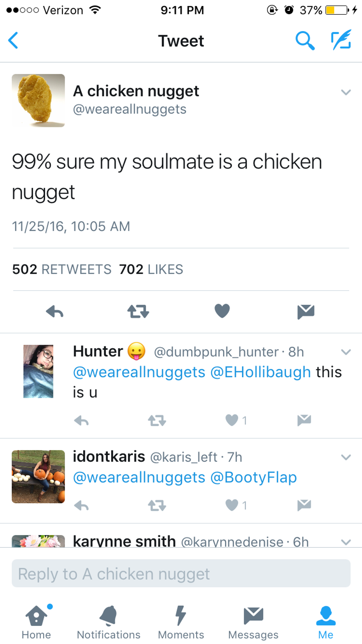Go to the Moments tab
Image resolution: width=362 pixels, height=644 pixels.
click(181, 622)
